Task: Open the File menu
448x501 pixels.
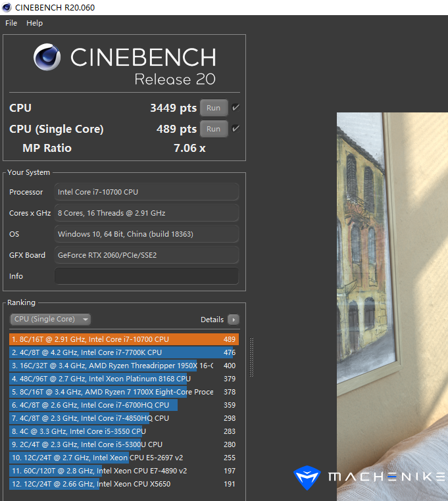Action: 11,23
